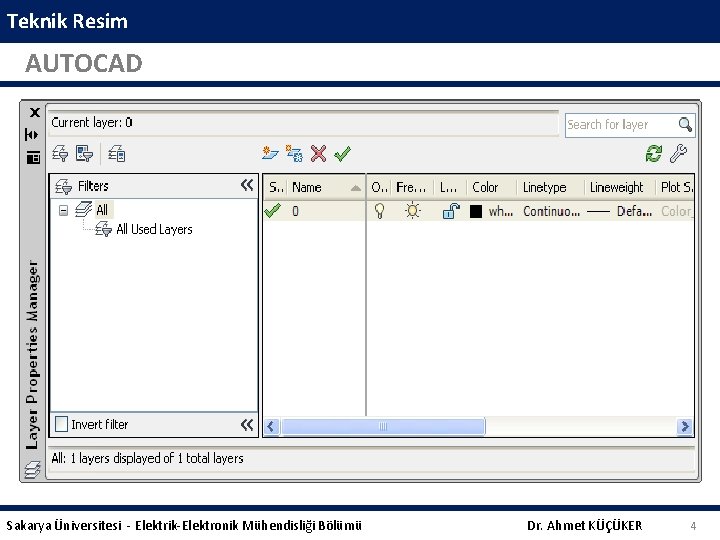Open the palette properties menu icon
720x540 pixels.
[x=33, y=158]
